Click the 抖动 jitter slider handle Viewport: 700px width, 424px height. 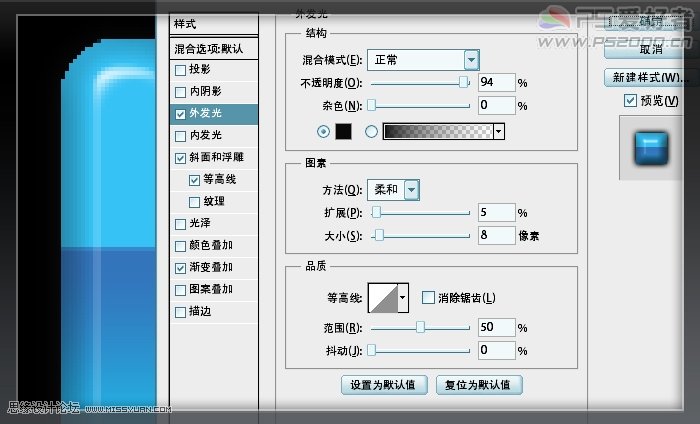point(371,350)
